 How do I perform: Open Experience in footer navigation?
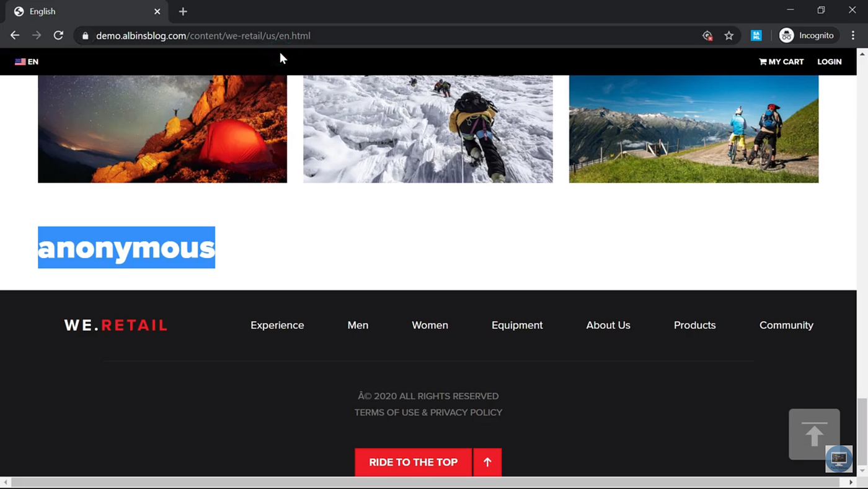[x=277, y=325]
